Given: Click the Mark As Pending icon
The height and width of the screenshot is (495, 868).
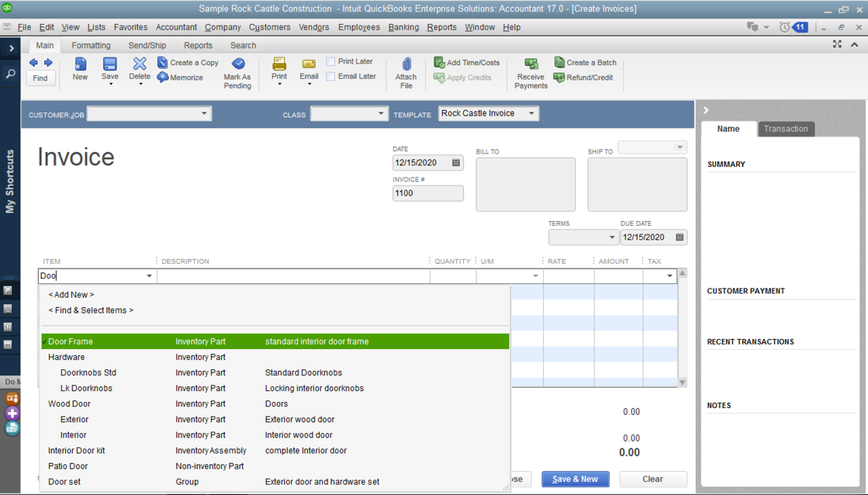Looking at the screenshot, I should click(x=237, y=64).
